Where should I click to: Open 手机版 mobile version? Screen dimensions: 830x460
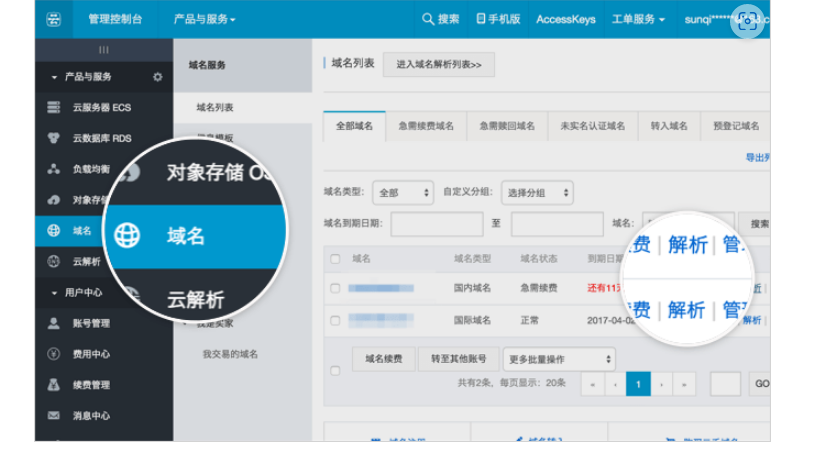tap(498, 19)
